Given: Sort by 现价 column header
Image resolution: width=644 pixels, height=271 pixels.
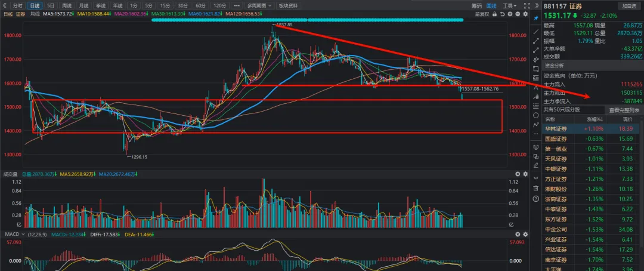Looking at the screenshot, I should 628,119.
